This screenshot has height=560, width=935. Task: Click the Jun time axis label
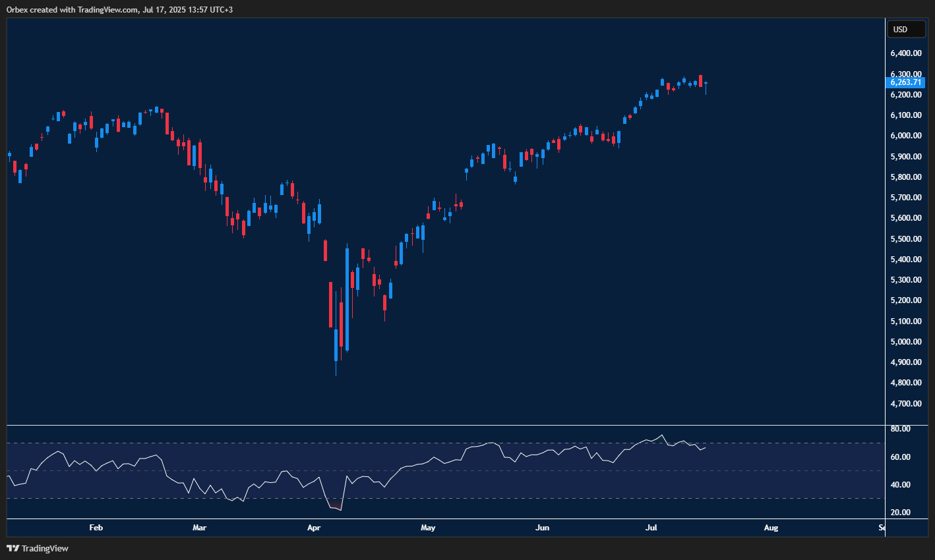(x=542, y=528)
